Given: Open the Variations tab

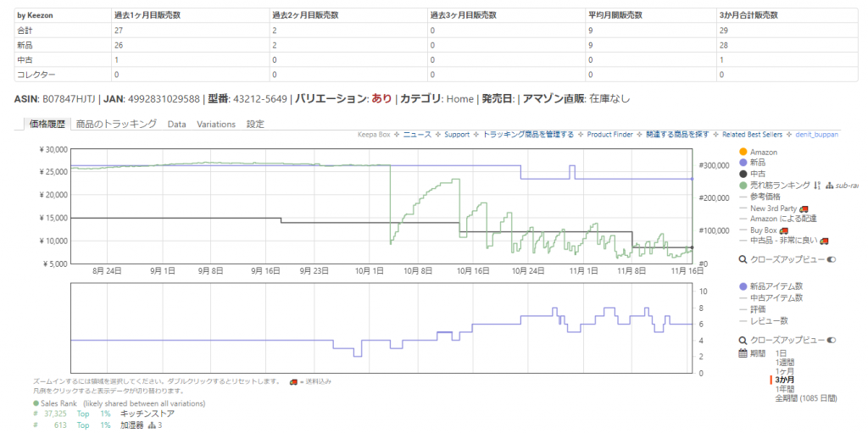Looking at the screenshot, I should [216, 124].
